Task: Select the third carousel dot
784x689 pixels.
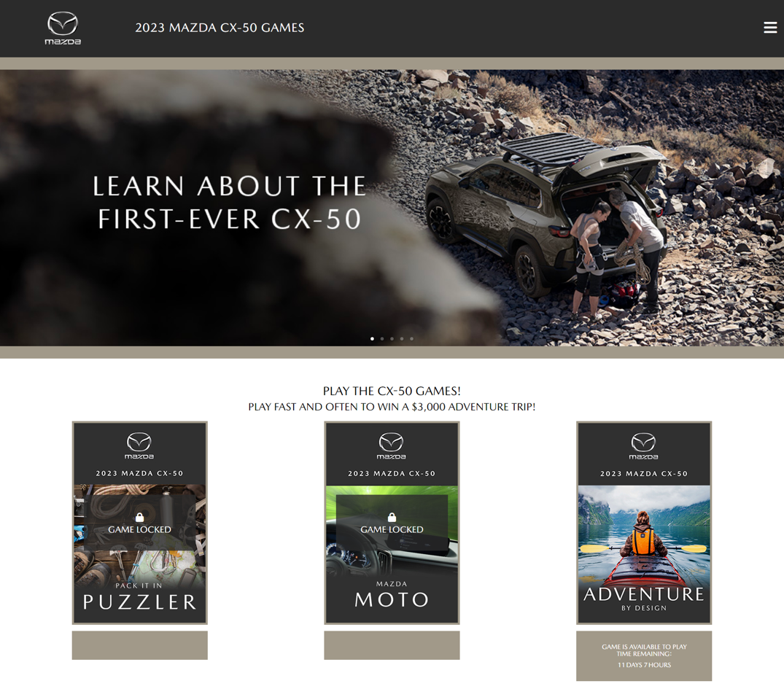Action: pos(392,338)
